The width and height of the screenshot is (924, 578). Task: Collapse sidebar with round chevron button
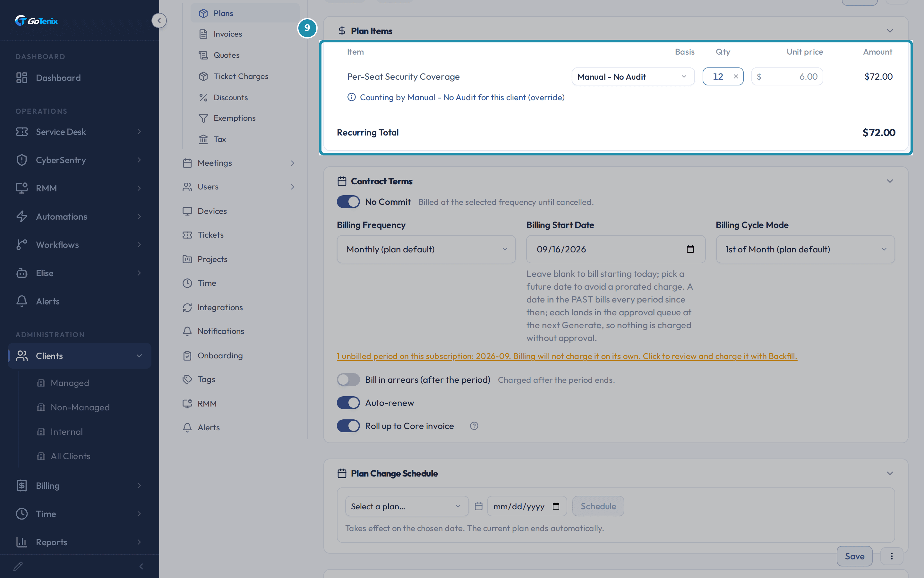pos(159,21)
